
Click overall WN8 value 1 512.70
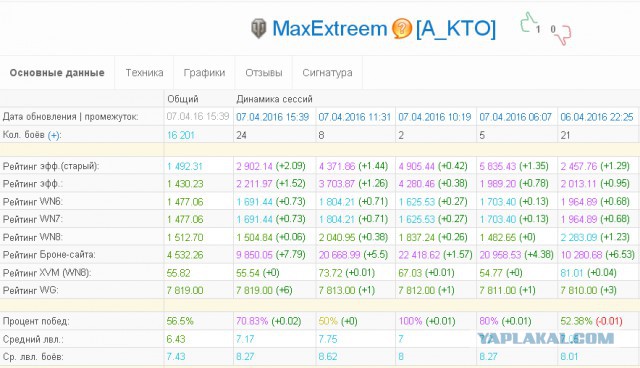click(185, 237)
